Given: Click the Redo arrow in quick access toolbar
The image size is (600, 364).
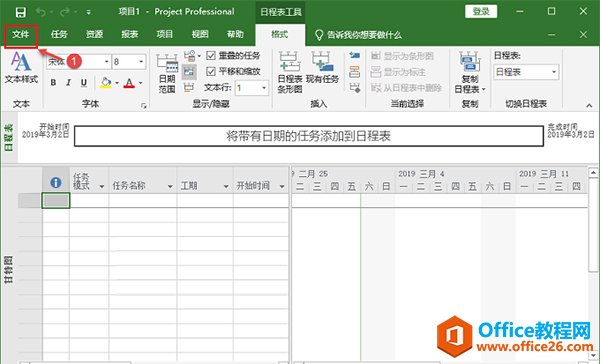Looking at the screenshot, I should click(65, 12).
